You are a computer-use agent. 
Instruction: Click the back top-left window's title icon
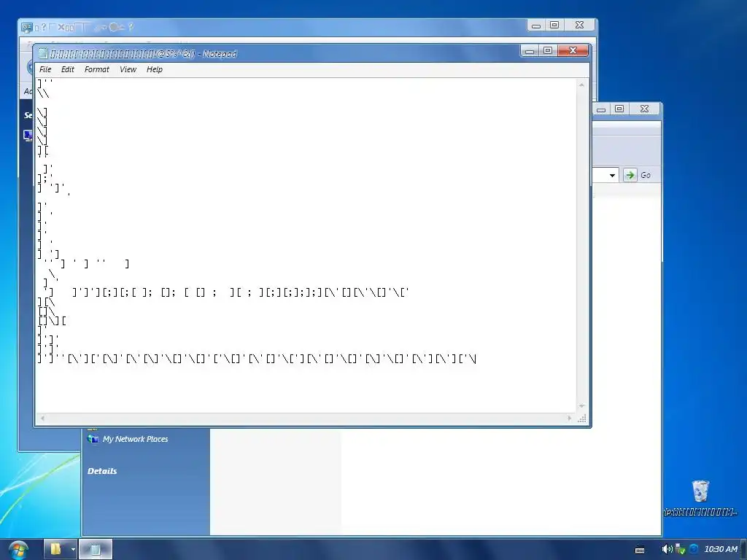(x=27, y=28)
